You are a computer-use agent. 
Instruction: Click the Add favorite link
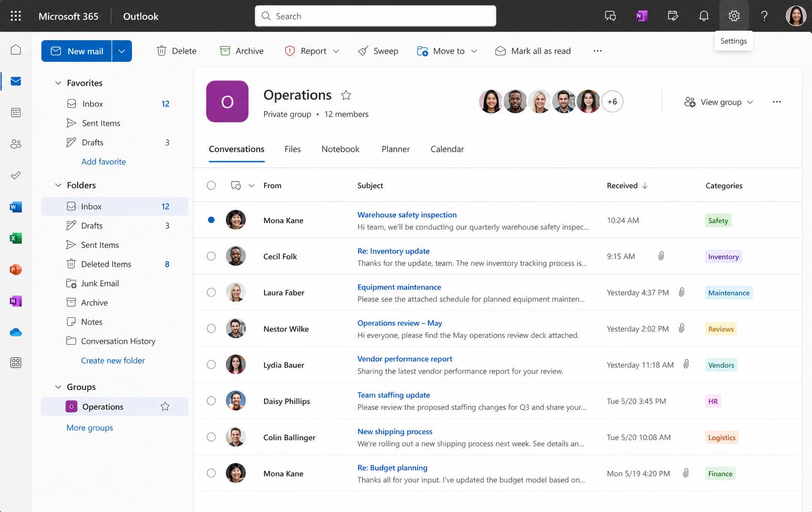coord(104,162)
